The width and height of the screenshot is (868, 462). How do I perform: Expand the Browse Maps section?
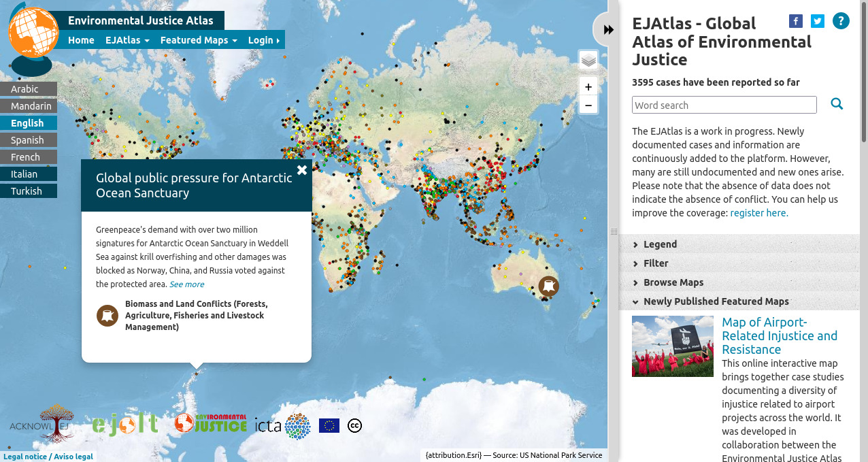point(673,282)
